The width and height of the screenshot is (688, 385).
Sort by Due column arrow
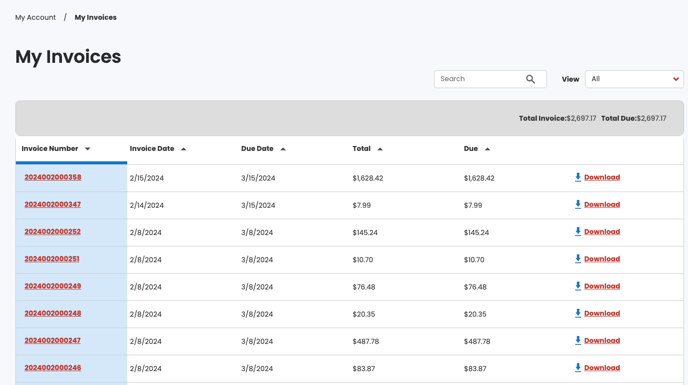tap(487, 149)
